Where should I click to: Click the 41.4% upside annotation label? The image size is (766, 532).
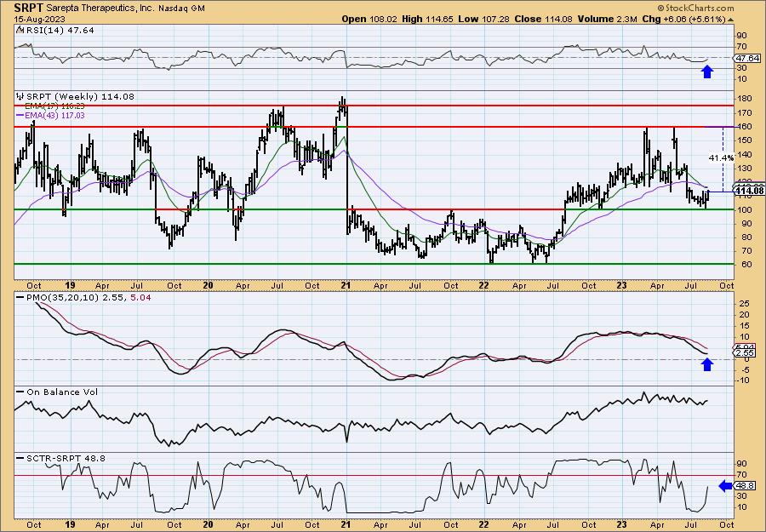point(721,157)
